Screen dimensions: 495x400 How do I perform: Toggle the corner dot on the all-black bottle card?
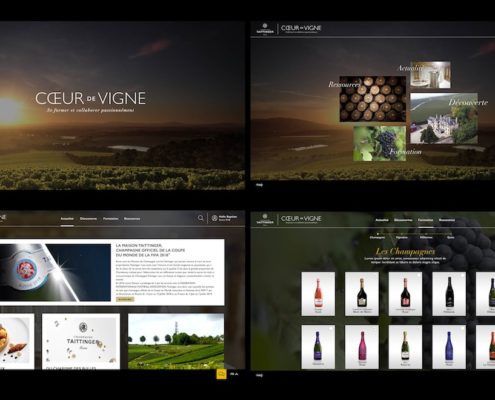tap(462, 275)
